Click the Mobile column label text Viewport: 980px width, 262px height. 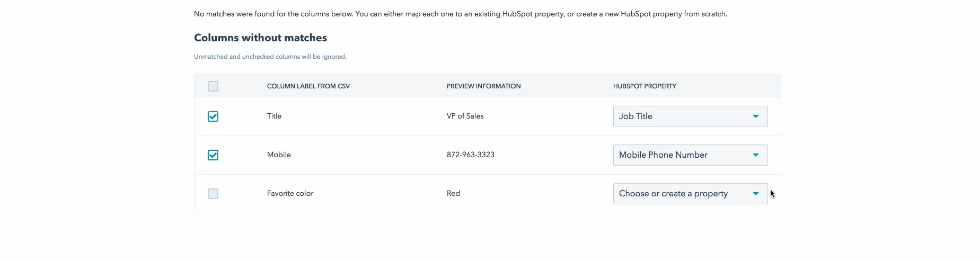tap(279, 155)
